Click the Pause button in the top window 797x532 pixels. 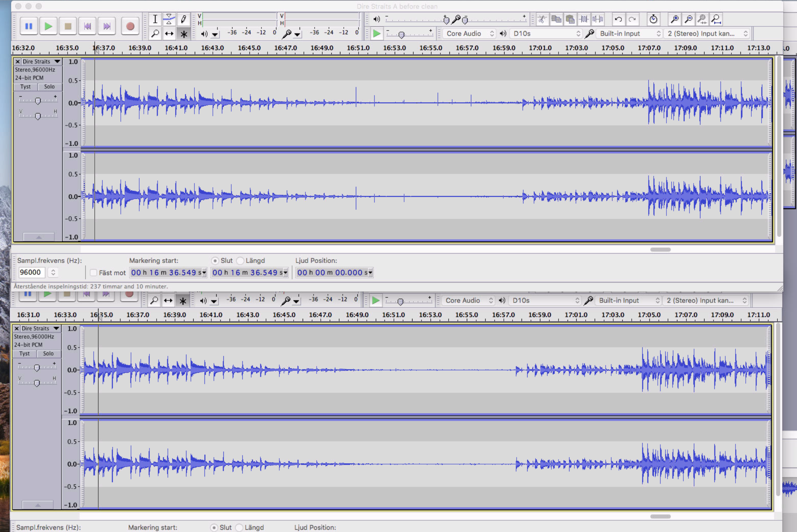[29, 26]
